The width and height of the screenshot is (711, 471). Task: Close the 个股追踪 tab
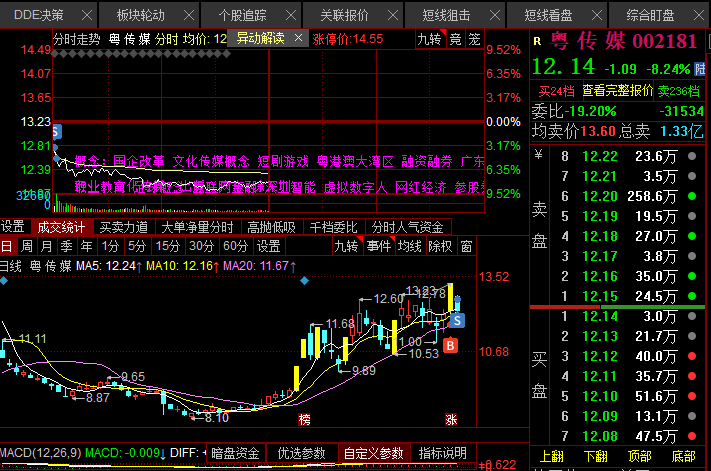pyautogui.click(x=291, y=15)
